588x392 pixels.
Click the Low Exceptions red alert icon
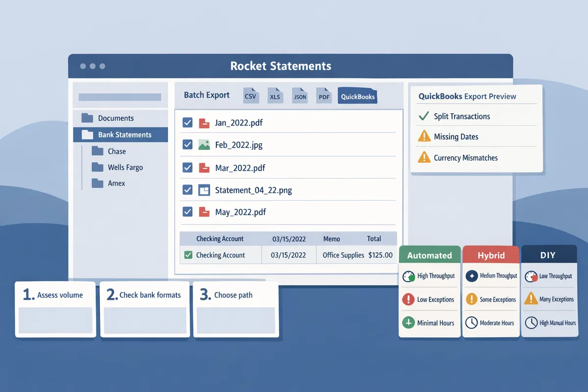click(409, 299)
